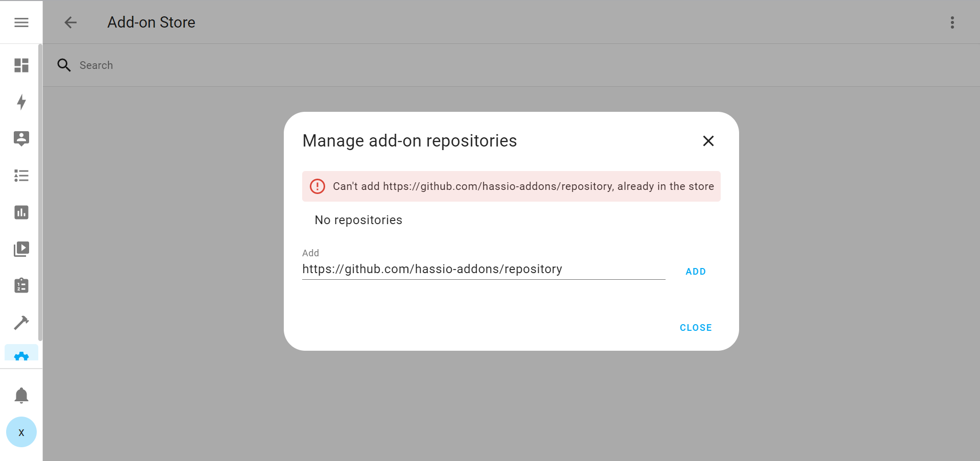Open the user profile avatar X
This screenshot has width=980, height=461.
pos(21,432)
